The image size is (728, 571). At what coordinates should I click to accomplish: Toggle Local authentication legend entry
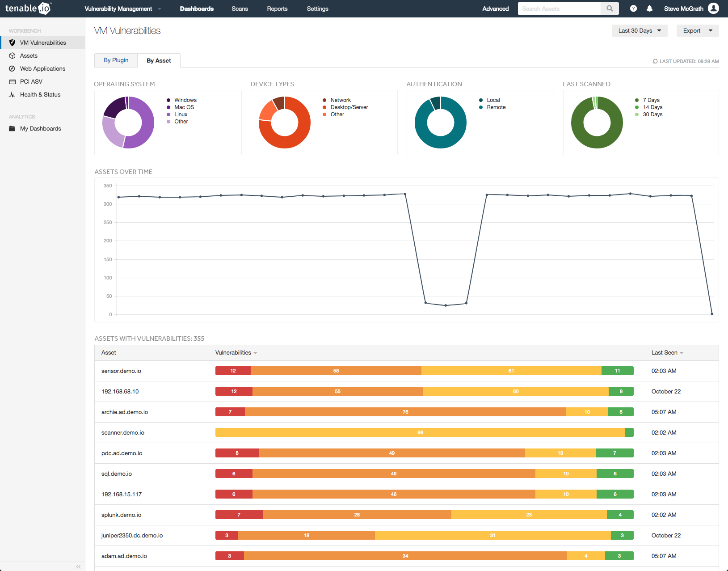(x=489, y=100)
